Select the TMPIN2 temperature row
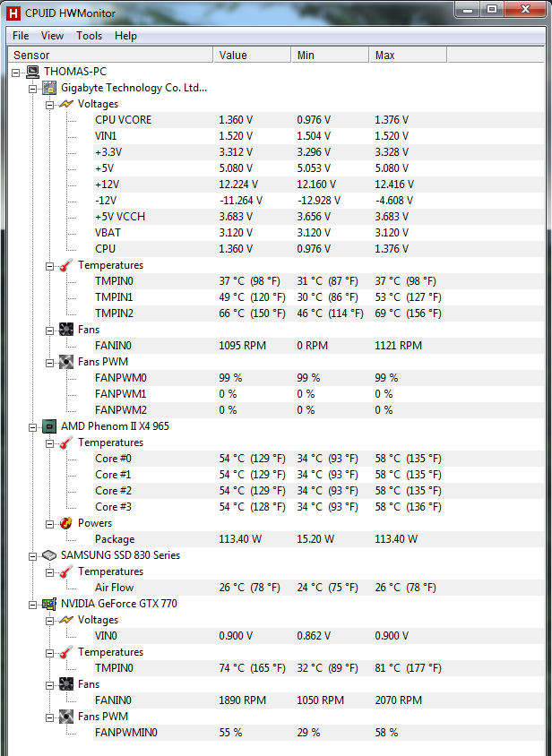Viewport: 552px width, 756px height. [318, 314]
